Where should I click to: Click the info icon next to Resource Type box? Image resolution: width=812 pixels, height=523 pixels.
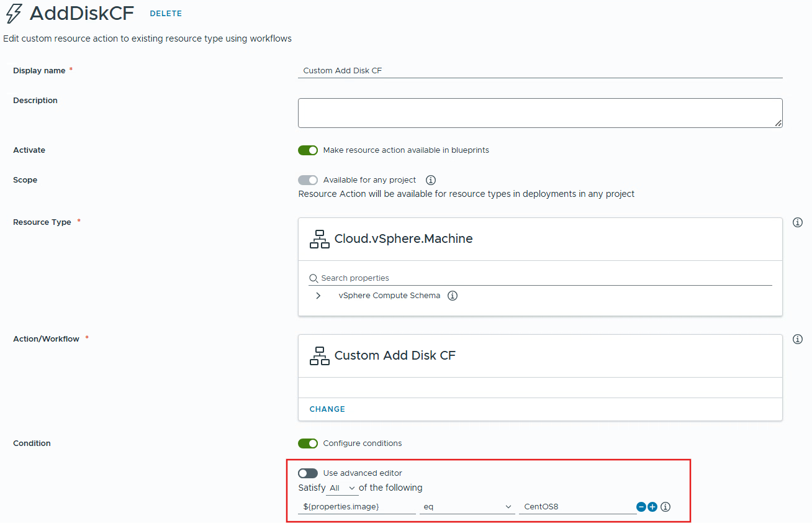pos(798,222)
